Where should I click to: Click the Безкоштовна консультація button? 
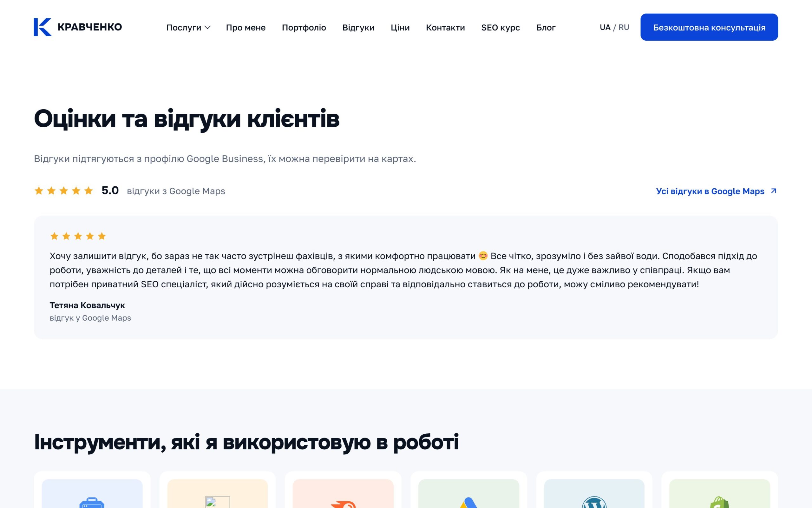(x=709, y=27)
